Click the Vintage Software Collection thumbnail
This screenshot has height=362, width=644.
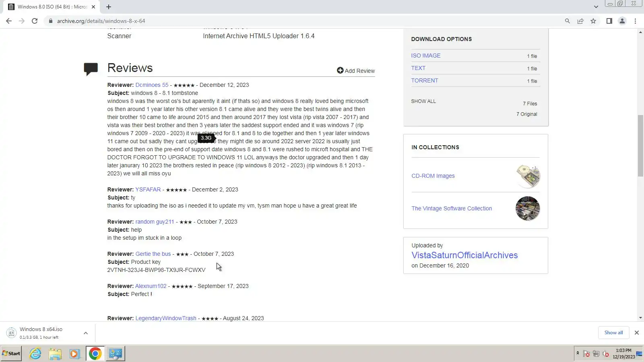[528, 208]
